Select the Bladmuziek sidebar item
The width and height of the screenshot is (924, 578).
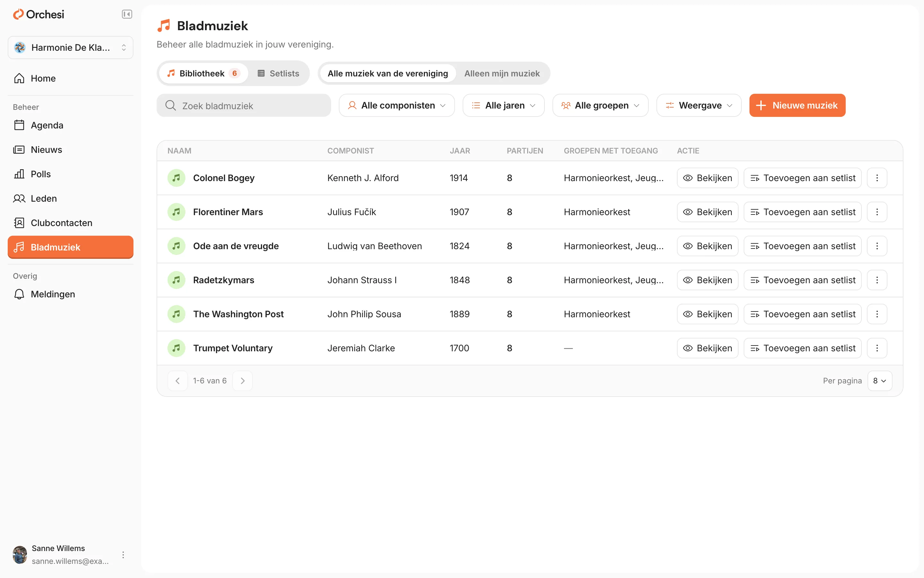point(71,247)
